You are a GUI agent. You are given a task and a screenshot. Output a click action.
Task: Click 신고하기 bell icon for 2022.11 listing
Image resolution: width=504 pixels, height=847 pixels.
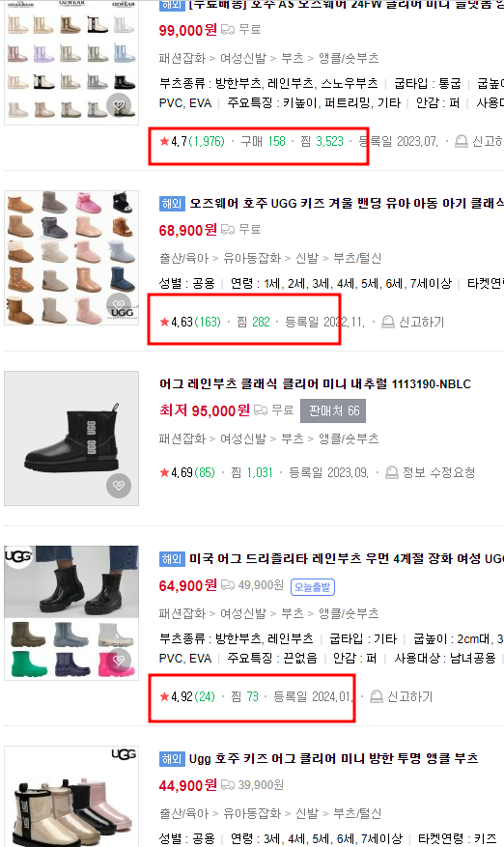click(387, 322)
